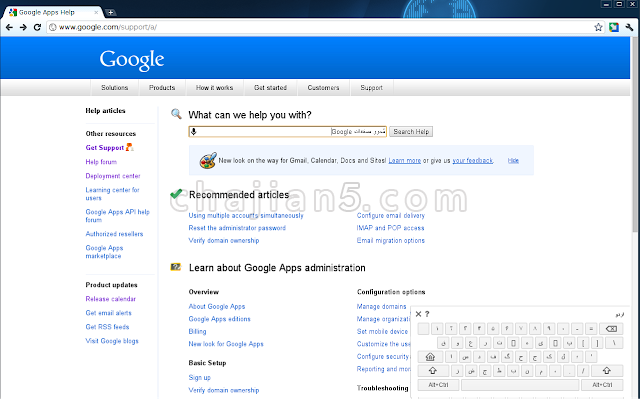Open the Support menu item
The width and height of the screenshot is (640, 400).
(371, 88)
